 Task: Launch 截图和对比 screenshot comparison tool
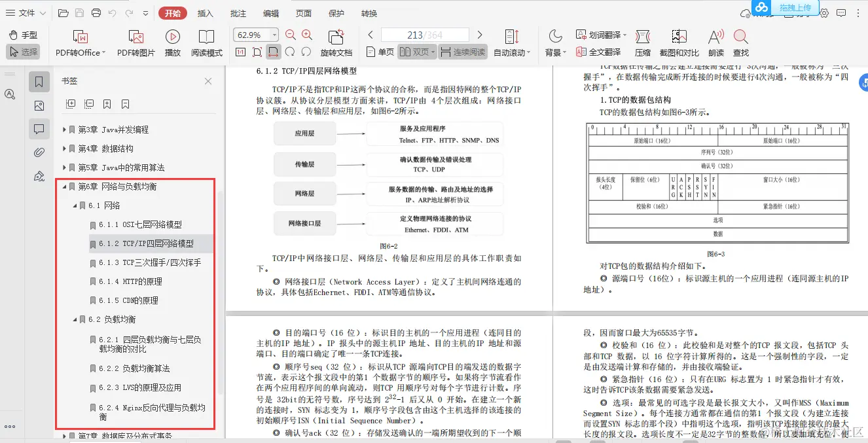click(679, 41)
